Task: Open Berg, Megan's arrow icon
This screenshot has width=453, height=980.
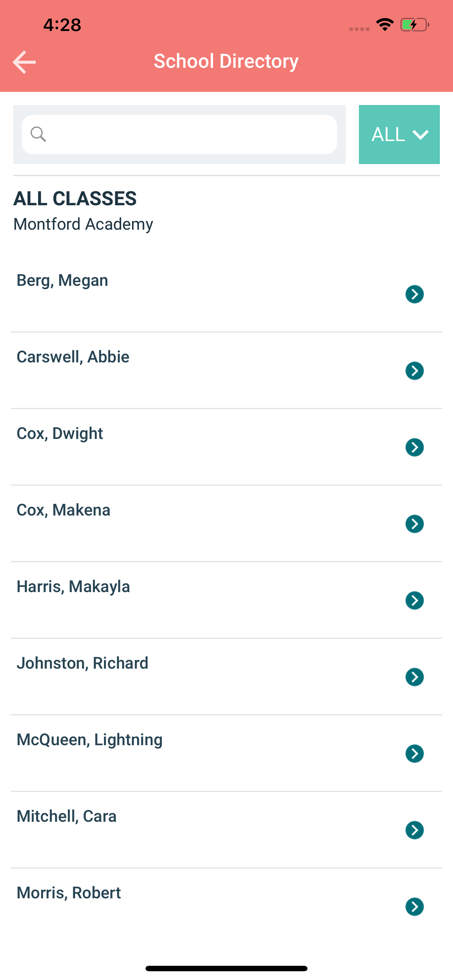Action: coord(415,294)
